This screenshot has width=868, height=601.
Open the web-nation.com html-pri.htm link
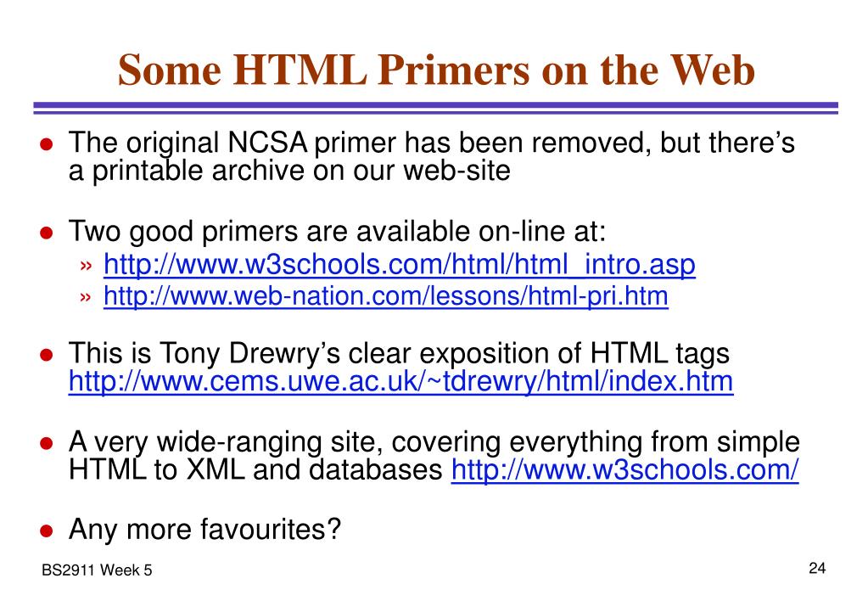(x=386, y=295)
